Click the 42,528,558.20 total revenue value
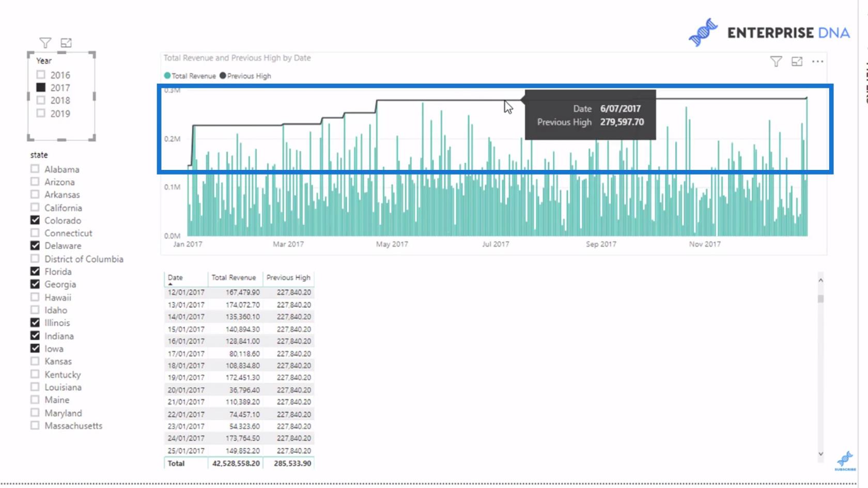This screenshot has height=488, width=868. point(236,463)
